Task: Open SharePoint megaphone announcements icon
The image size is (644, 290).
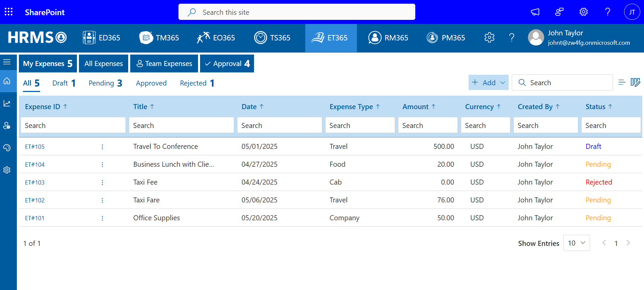Action: (535, 12)
